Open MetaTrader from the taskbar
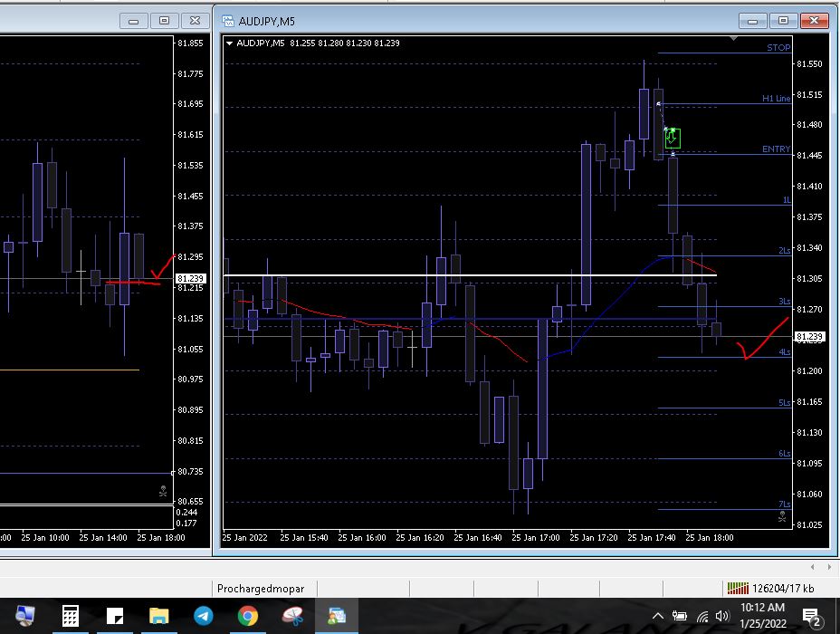The image size is (840, 634). (x=337, y=617)
